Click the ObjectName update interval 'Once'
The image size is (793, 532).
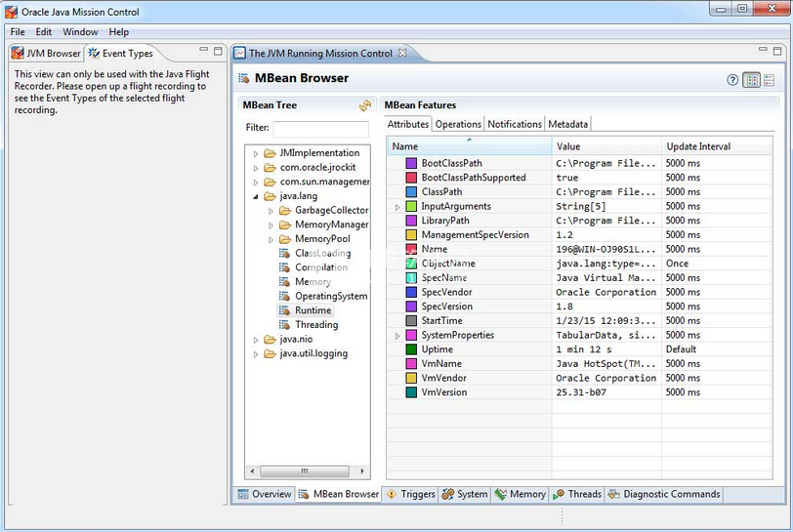tap(677, 264)
